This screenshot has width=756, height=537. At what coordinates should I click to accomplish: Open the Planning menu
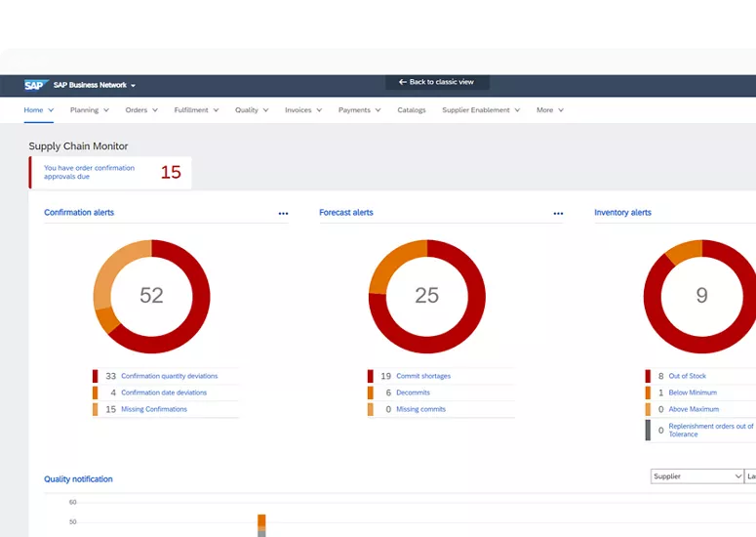point(89,110)
